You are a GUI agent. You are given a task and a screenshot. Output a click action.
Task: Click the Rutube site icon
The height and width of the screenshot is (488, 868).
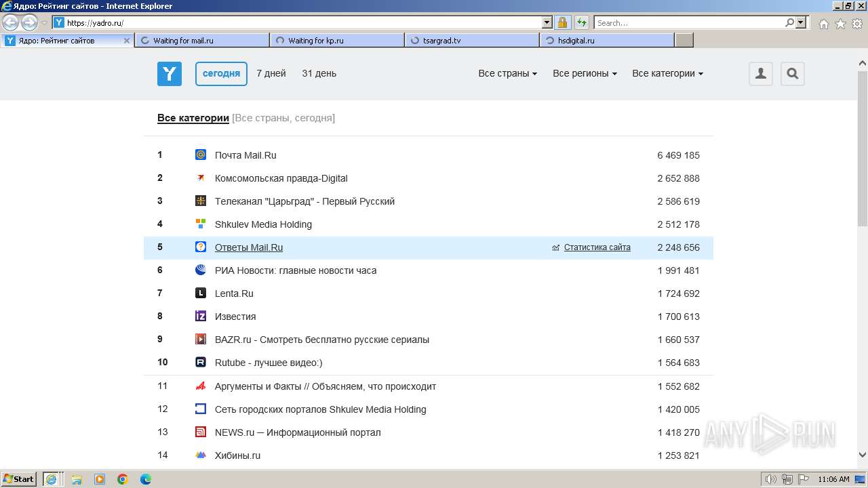pos(201,362)
